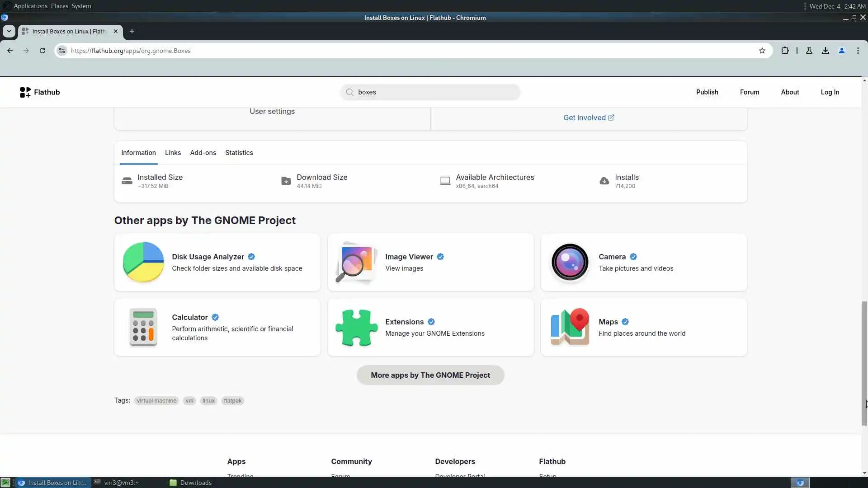
Task: Switch to the Add-ons tab
Action: pyautogui.click(x=203, y=153)
